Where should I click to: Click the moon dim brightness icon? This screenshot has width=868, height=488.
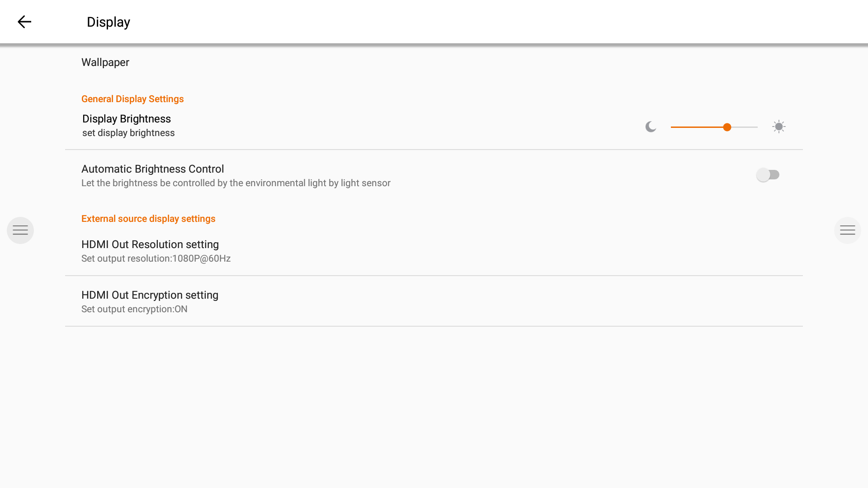click(651, 127)
